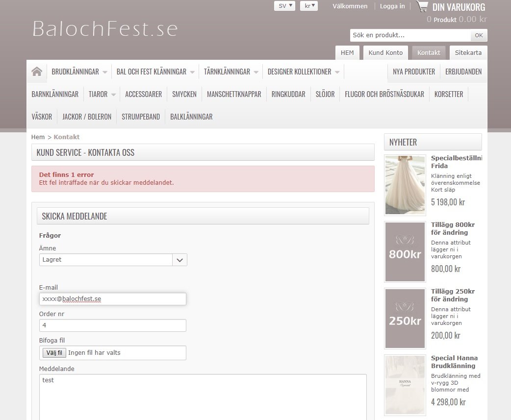This screenshot has width=511, height=420.
Task: Expand the Brudklänningar menu arrow
Action: (105, 72)
